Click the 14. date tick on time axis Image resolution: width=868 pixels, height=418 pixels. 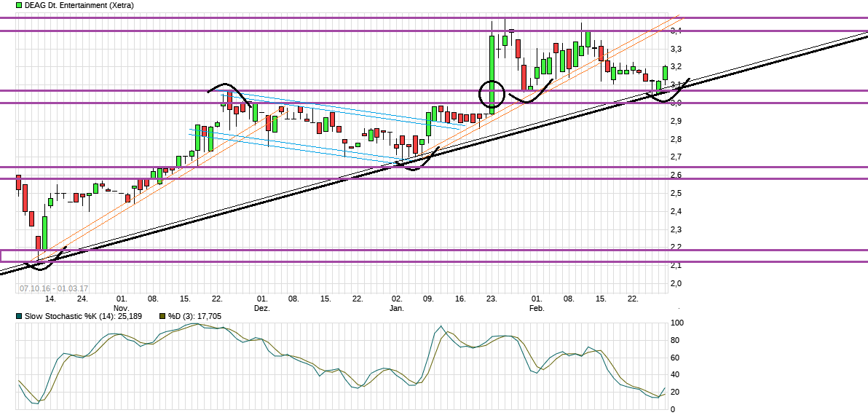(50, 299)
